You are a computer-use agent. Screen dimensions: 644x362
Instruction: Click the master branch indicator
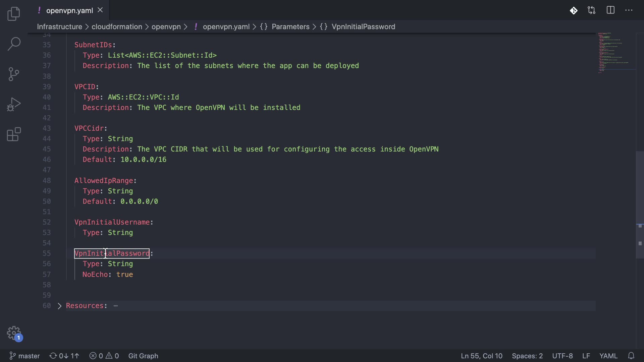click(x=24, y=356)
